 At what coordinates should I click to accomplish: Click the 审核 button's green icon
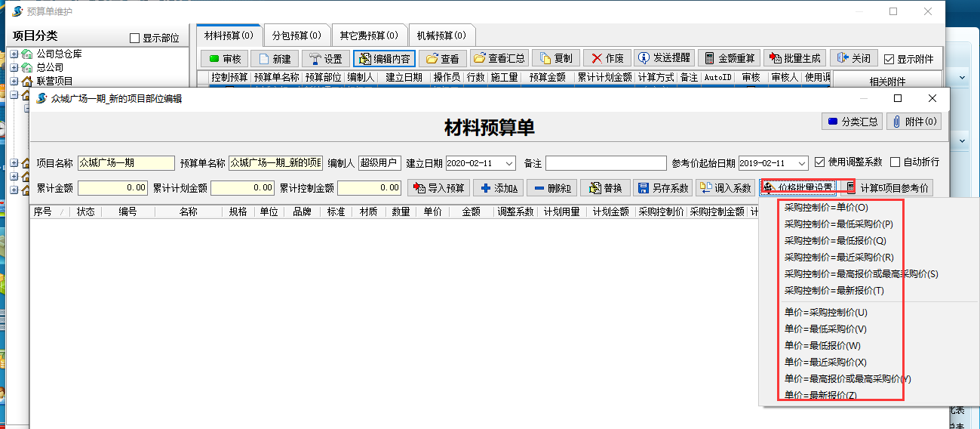[x=214, y=59]
